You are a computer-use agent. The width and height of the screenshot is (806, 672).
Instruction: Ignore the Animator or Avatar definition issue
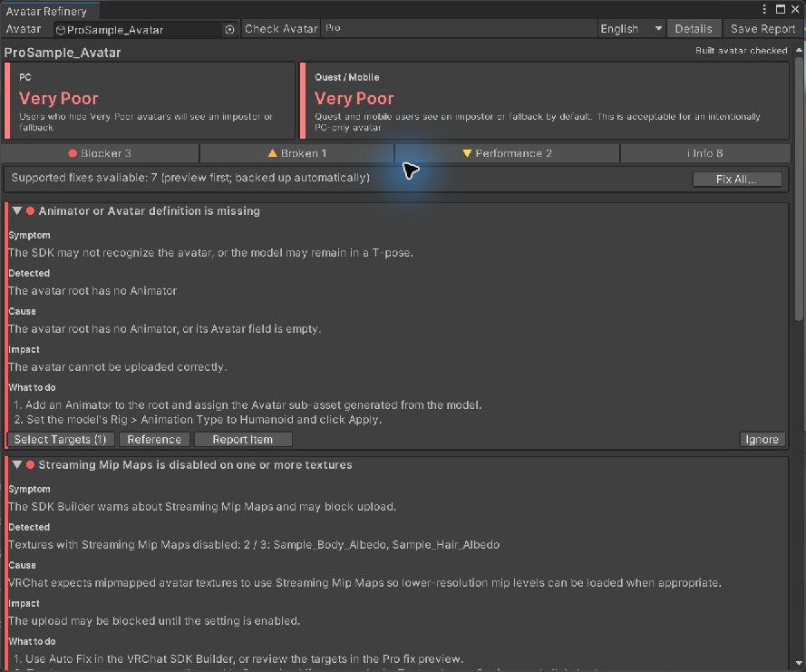click(762, 440)
